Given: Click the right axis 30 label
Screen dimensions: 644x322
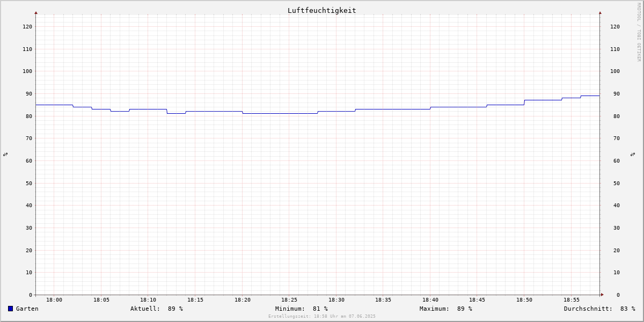Looking at the screenshot, I should [x=617, y=228].
